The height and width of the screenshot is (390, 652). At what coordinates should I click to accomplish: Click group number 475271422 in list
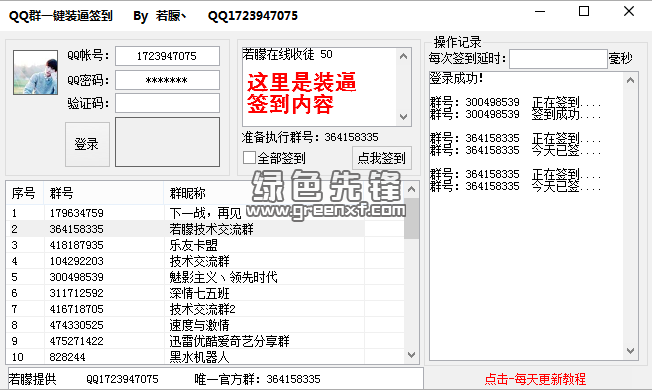[x=77, y=341]
